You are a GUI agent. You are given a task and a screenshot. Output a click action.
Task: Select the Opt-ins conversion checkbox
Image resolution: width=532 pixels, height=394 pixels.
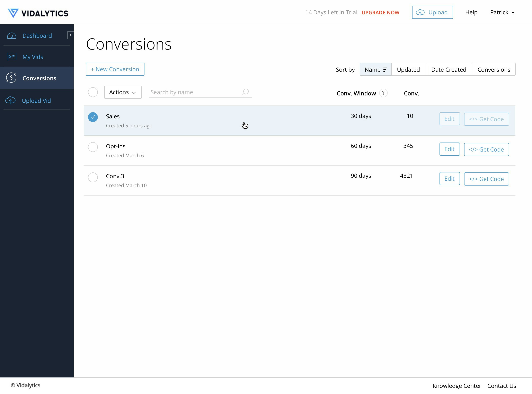[93, 147]
